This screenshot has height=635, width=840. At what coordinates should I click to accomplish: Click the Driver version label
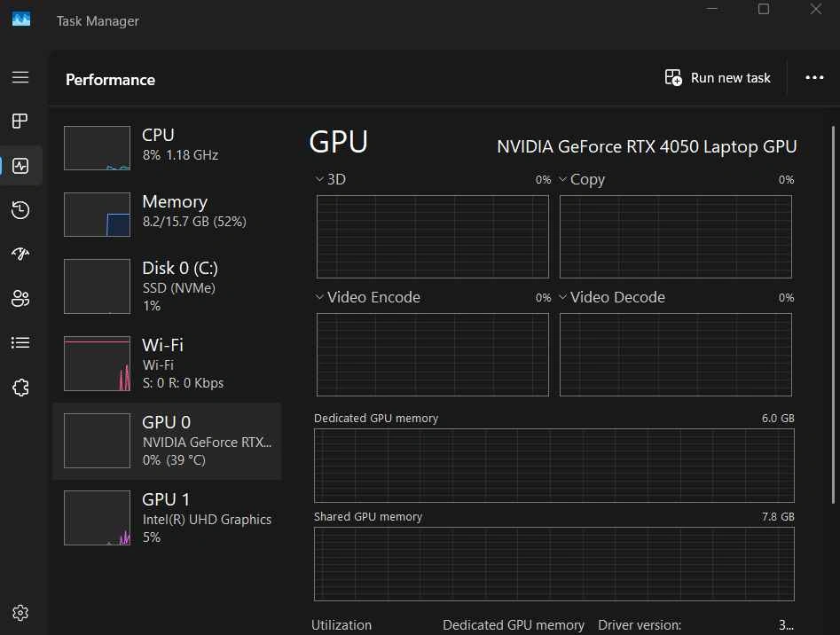point(640,625)
